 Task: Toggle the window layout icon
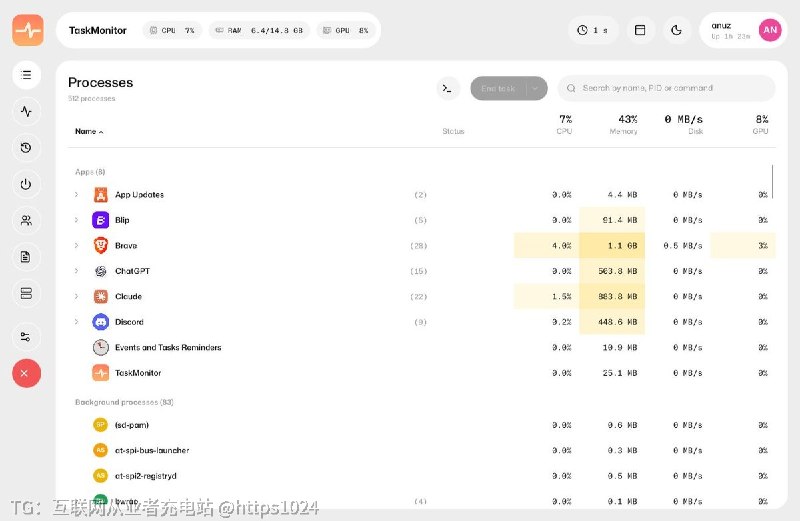point(640,30)
